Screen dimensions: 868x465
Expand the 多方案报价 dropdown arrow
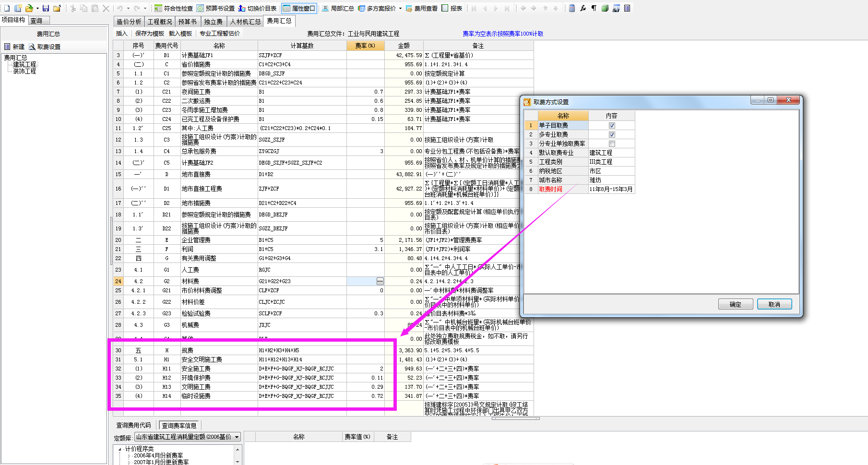pos(400,8)
